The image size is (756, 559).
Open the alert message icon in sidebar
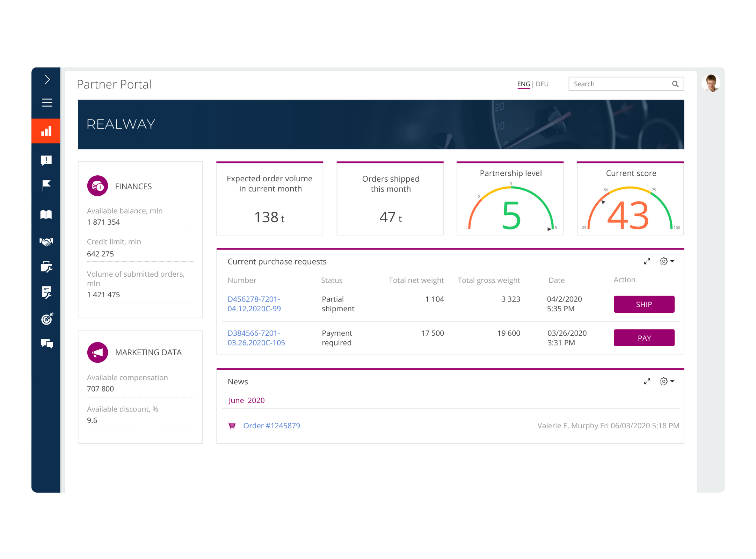point(46,160)
